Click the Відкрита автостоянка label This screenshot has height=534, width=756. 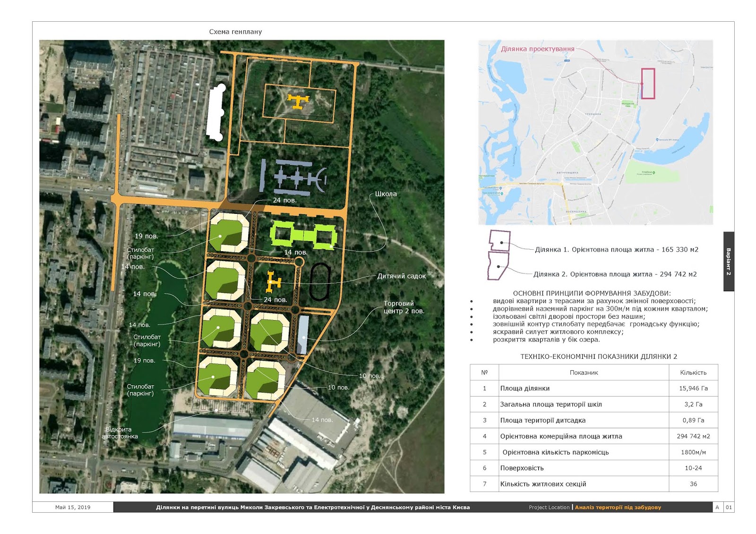tap(120, 433)
